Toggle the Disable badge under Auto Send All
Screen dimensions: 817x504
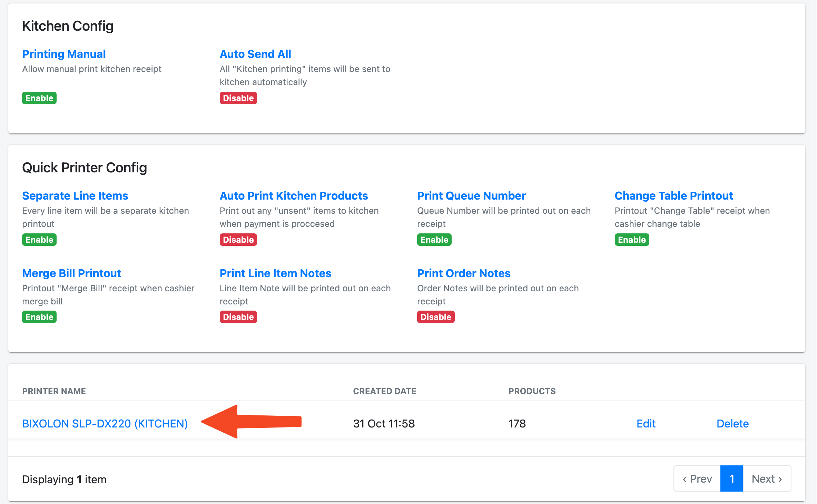(x=238, y=98)
